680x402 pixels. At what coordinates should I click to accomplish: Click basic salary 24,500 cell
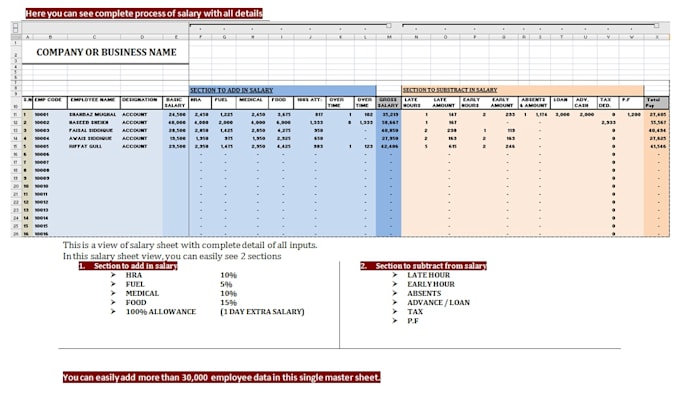point(176,114)
